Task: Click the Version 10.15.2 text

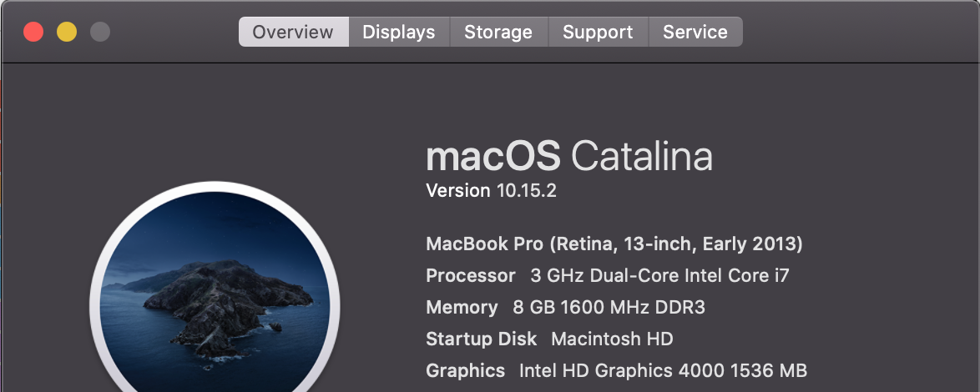Action: [491, 190]
